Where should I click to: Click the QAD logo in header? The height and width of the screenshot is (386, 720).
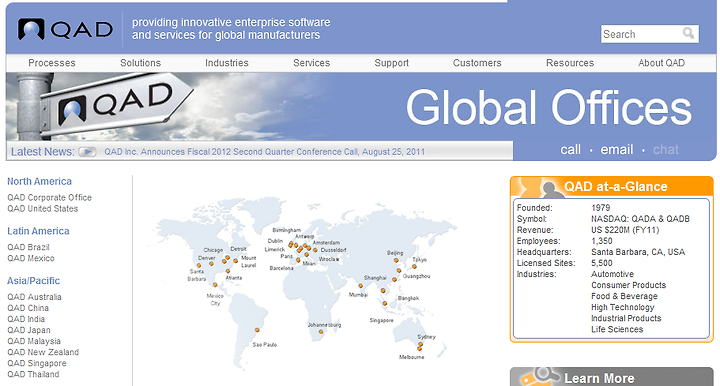point(65,30)
